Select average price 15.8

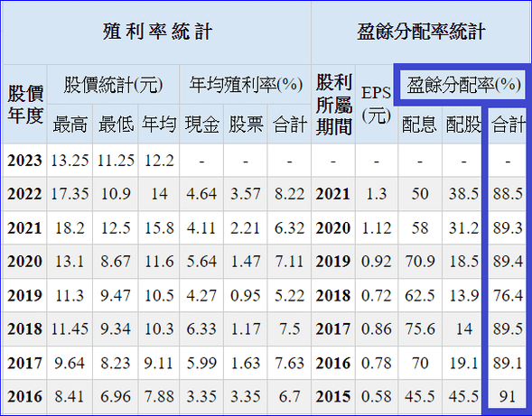(159, 227)
